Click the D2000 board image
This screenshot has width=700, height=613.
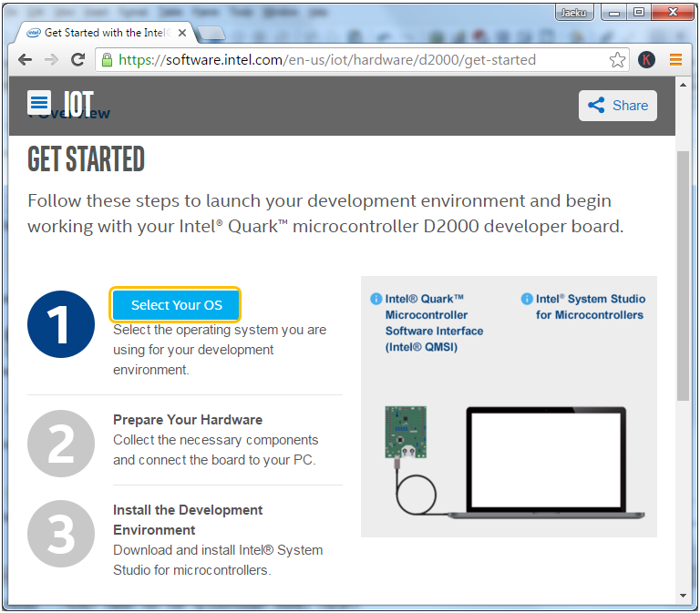406,433
